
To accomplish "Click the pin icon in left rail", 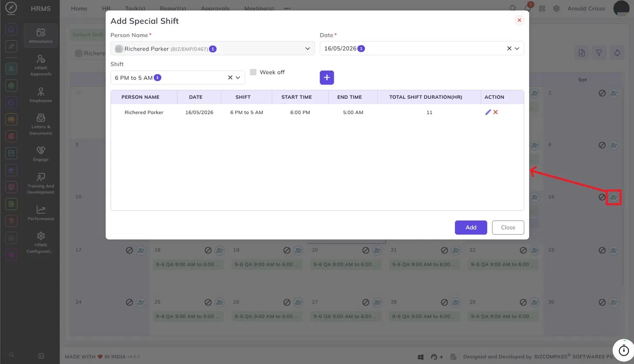I will tap(12, 46).
